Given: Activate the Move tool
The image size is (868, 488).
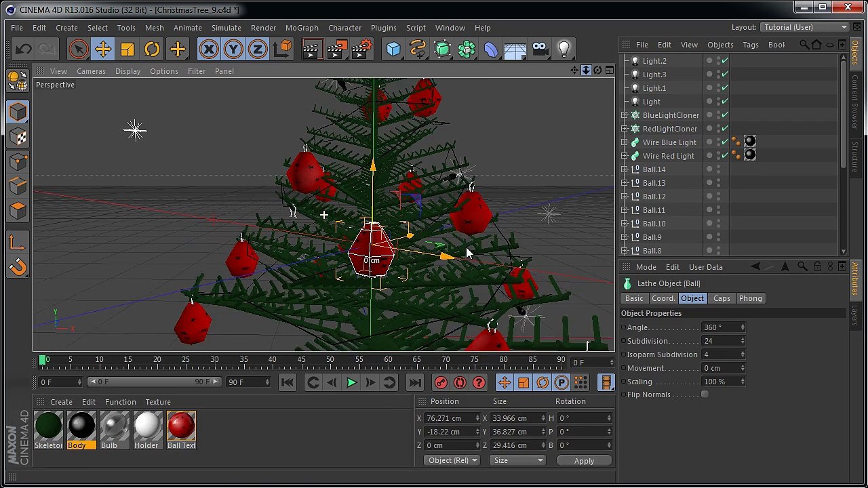Looking at the screenshot, I should click(103, 49).
